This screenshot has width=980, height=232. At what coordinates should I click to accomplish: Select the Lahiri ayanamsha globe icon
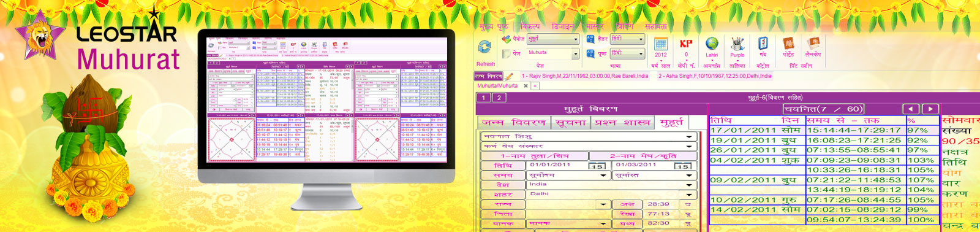click(712, 44)
